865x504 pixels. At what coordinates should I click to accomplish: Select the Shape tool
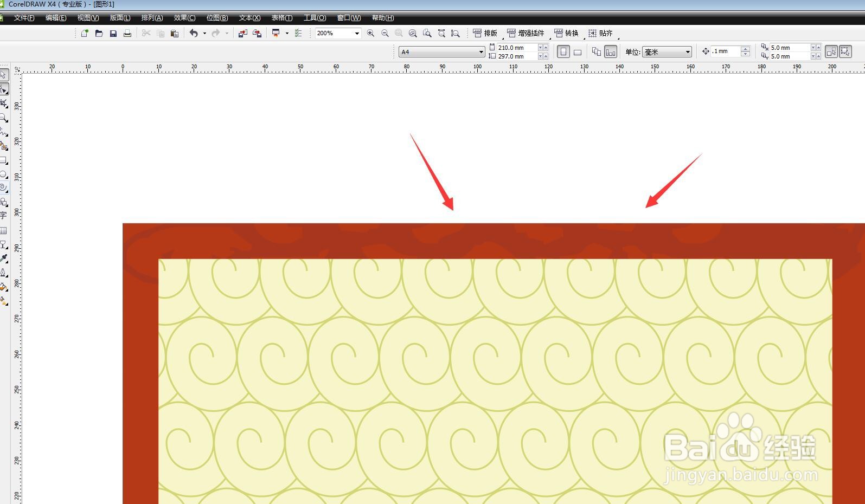click(4, 89)
